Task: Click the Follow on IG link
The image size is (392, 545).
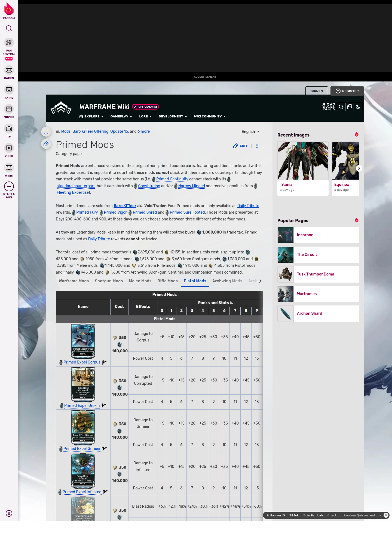Action: [275, 515]
